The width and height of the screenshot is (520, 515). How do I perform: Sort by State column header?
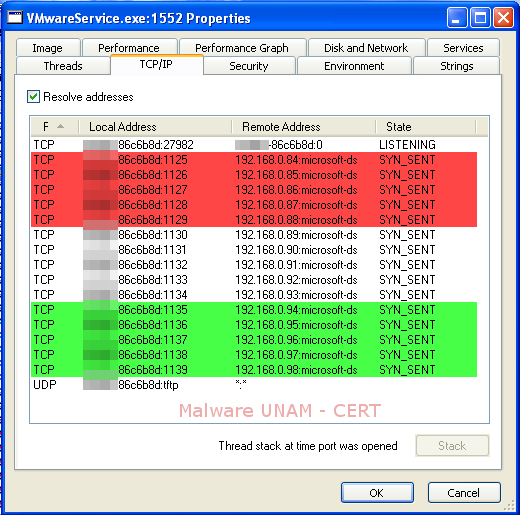point(426,127)
